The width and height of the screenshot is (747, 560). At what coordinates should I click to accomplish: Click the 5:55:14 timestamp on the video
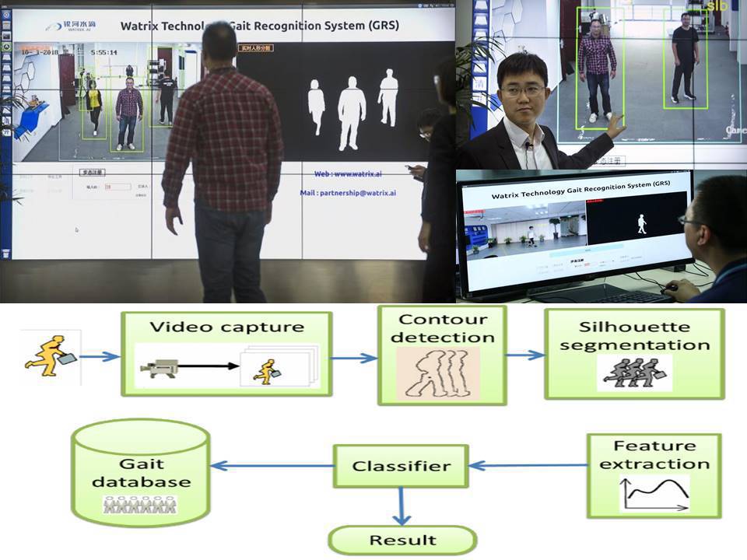103,52
